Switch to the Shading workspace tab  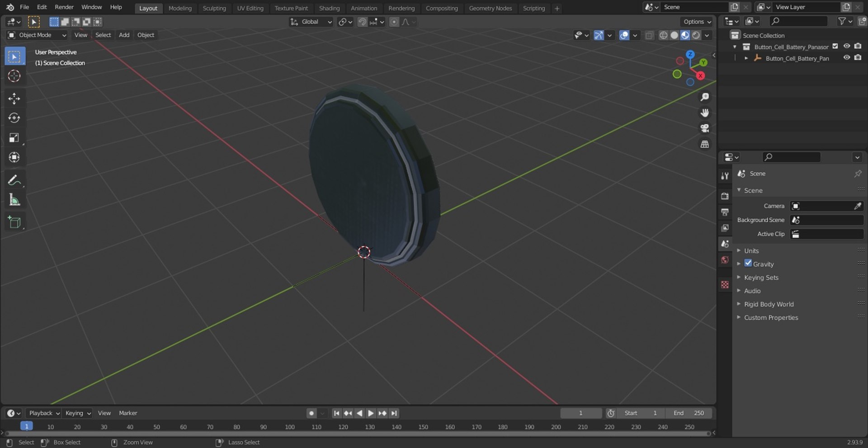(329, 8)
